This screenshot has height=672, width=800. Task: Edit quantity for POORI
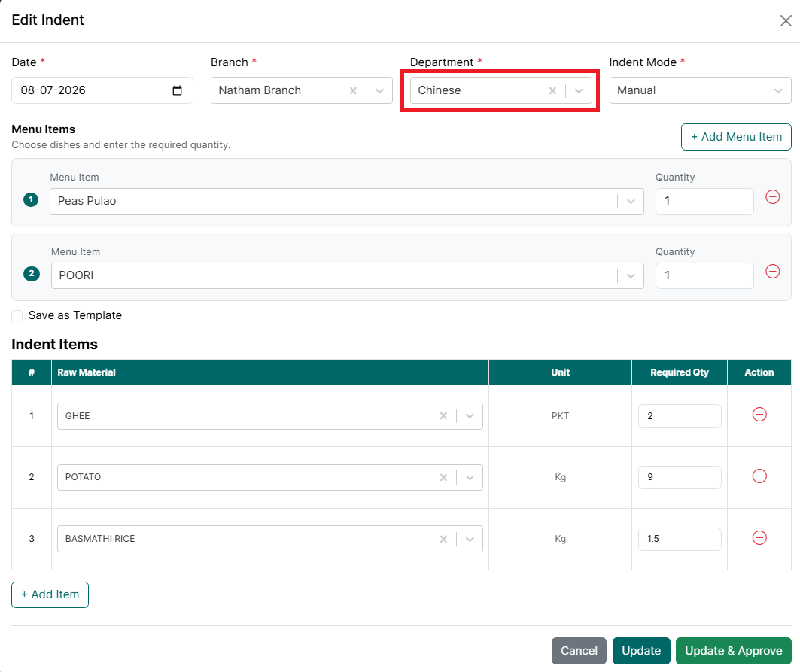click(x=704, y=275)
